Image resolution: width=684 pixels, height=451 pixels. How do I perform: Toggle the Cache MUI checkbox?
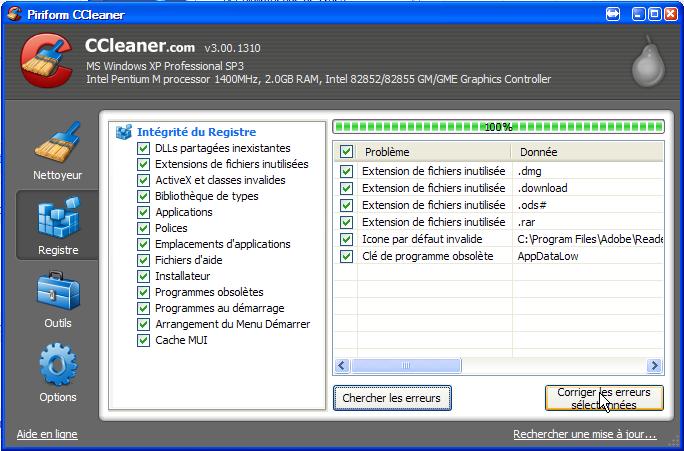[x=143, y=340]
